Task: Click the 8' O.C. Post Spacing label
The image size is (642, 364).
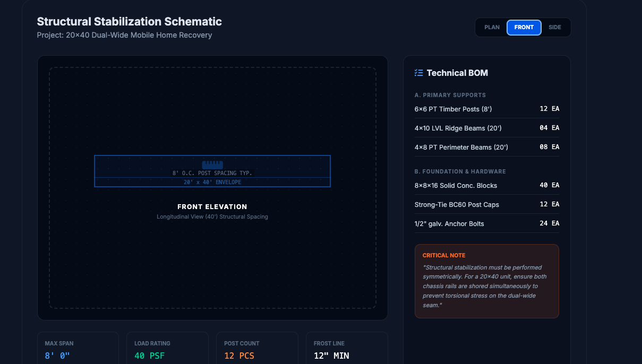Action: point(212,174)
